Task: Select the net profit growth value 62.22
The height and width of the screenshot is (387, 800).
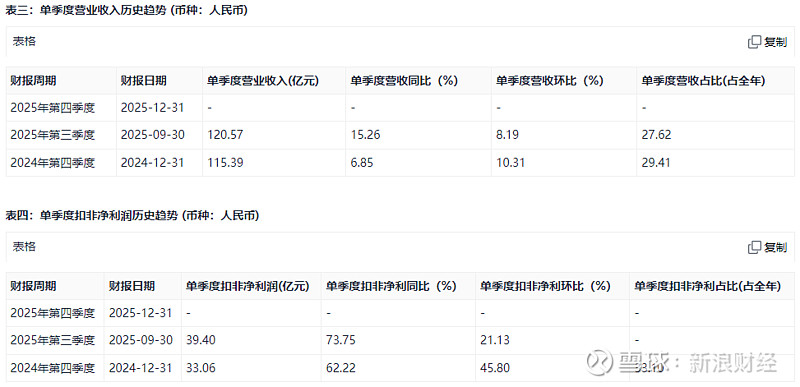Action: pyautogui.click(x=340, y=368)
